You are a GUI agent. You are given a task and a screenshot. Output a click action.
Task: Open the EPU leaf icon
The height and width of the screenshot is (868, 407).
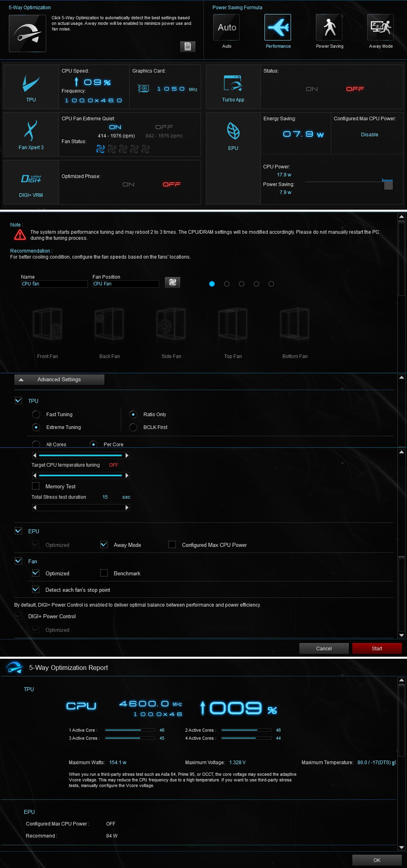pyautogui.click(x=233, y=131)
